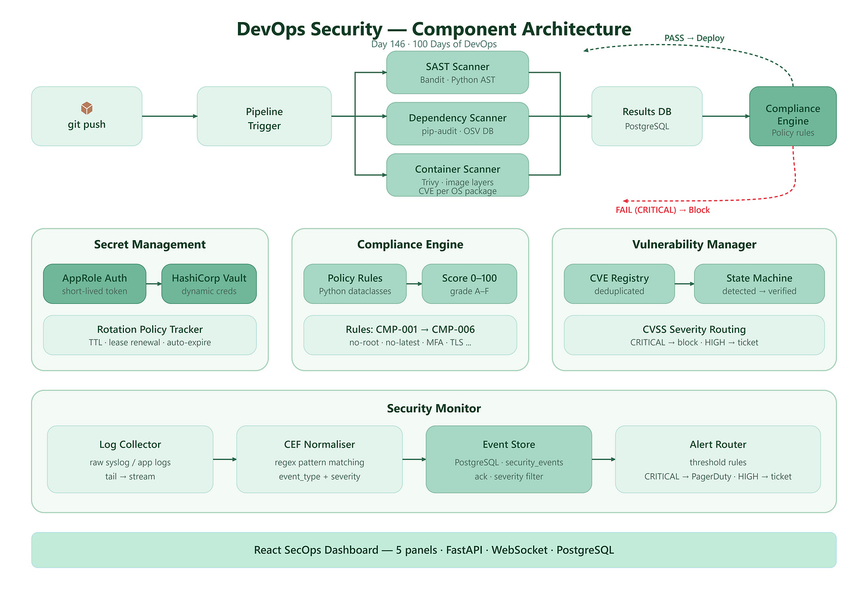Click the 'DevOps Security — Component Architecture' title

tap(434, 29)
